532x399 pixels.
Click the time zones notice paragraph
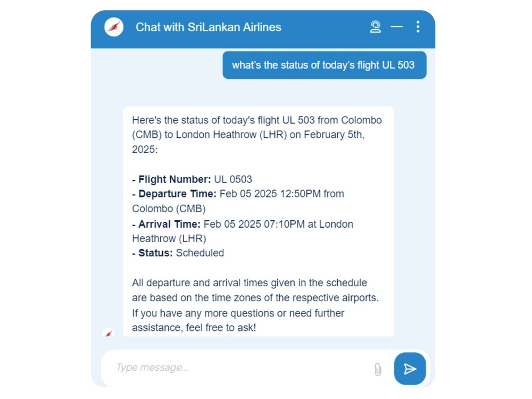[255, 290]
